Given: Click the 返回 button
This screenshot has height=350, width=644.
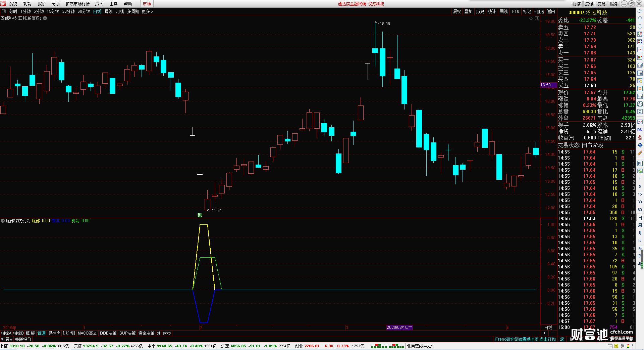Looking at the screenshot, I should pyautogui.click(x=551, y=11).
